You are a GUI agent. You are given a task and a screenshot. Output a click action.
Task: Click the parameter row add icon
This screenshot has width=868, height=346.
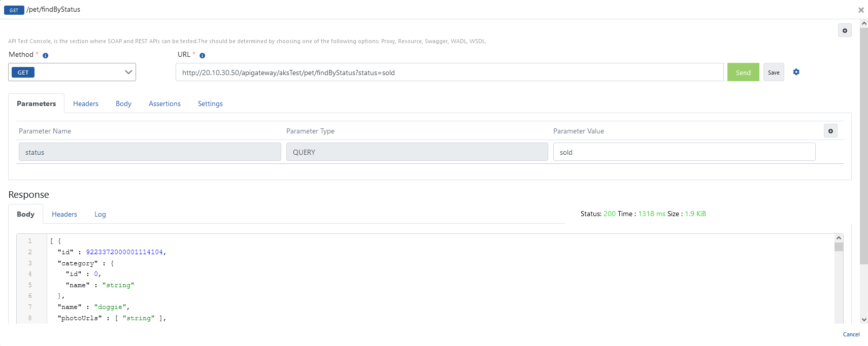[x=830, y=131]
